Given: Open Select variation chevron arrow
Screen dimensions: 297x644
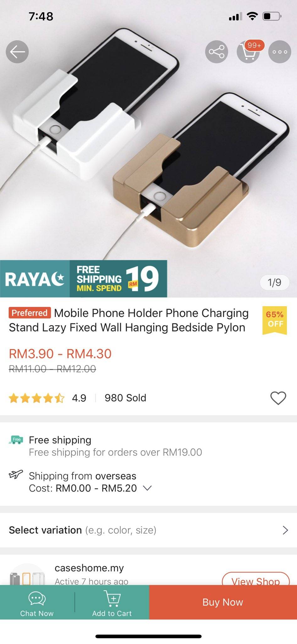Looking at the screenshot, I should point(285,530).
